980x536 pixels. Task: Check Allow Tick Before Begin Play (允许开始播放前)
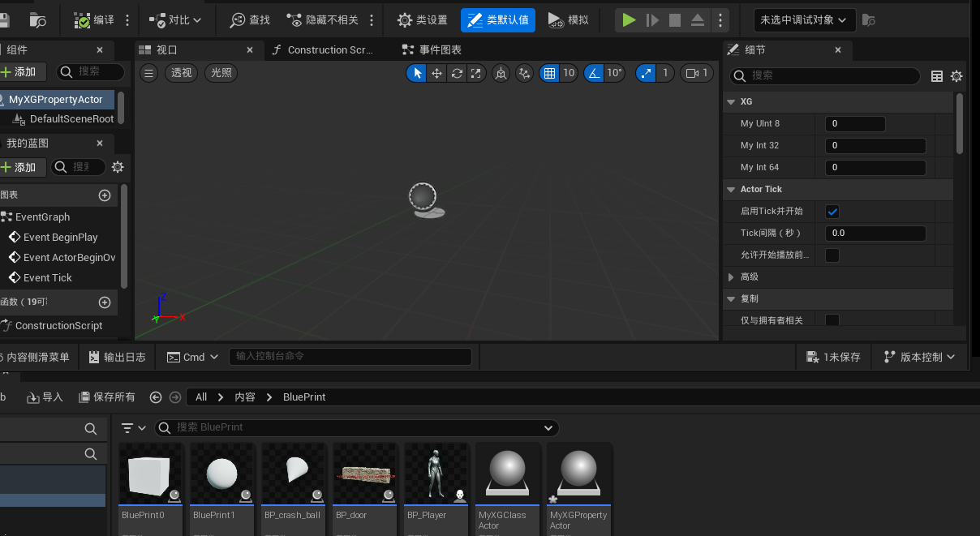tap(832, 255)
